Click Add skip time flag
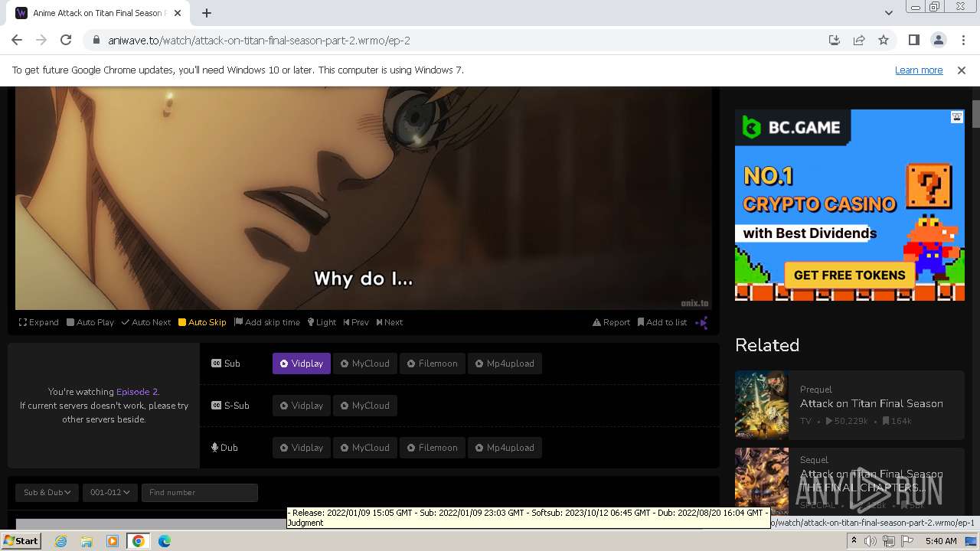Image resolution: width=980 pixels, height=551 pixels. (x=267, y=322)
